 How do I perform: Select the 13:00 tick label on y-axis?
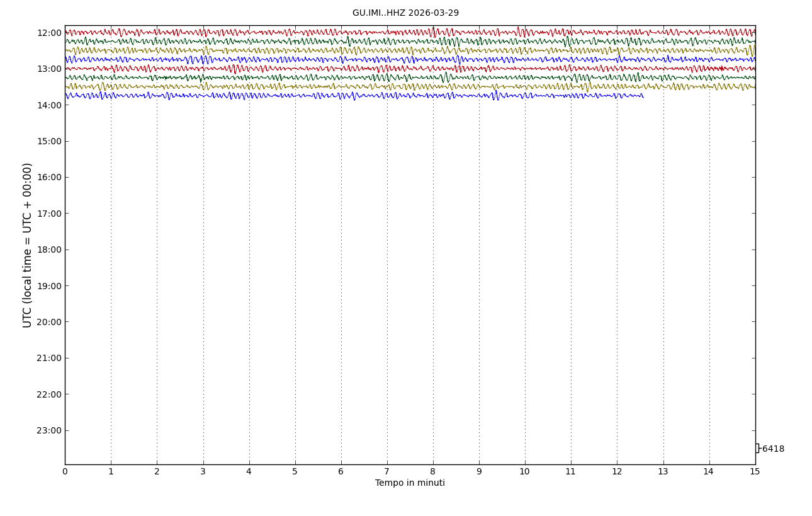click(x=49, y=69)
